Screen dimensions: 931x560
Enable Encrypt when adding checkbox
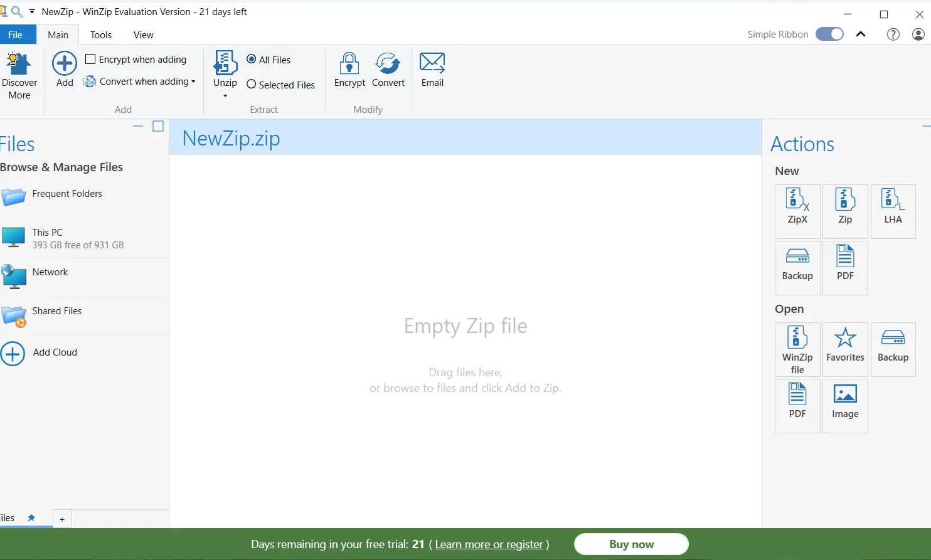(x=90, y=59)
